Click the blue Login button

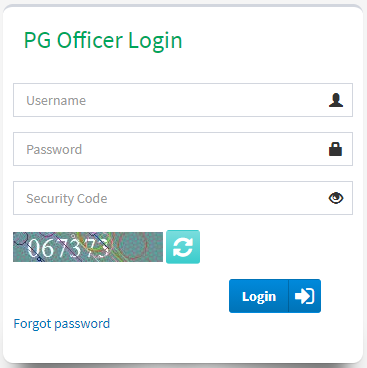coord(275,296)
